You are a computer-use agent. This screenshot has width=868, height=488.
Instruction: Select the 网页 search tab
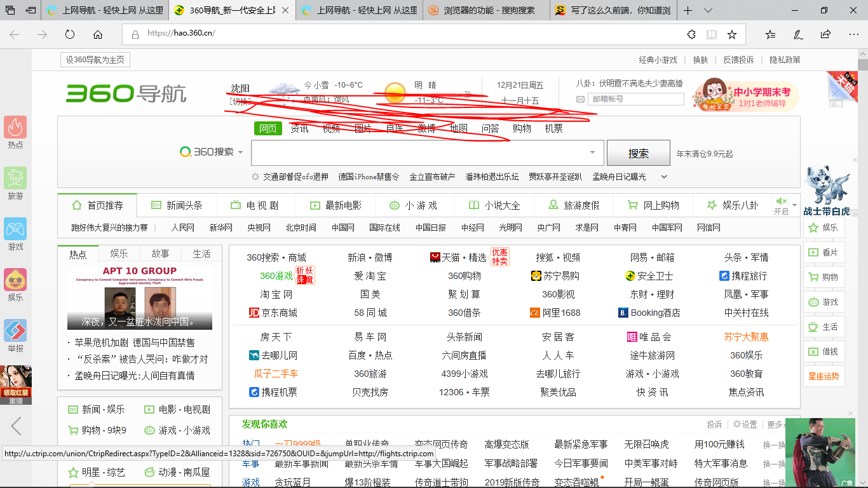[x=268, y=128]
